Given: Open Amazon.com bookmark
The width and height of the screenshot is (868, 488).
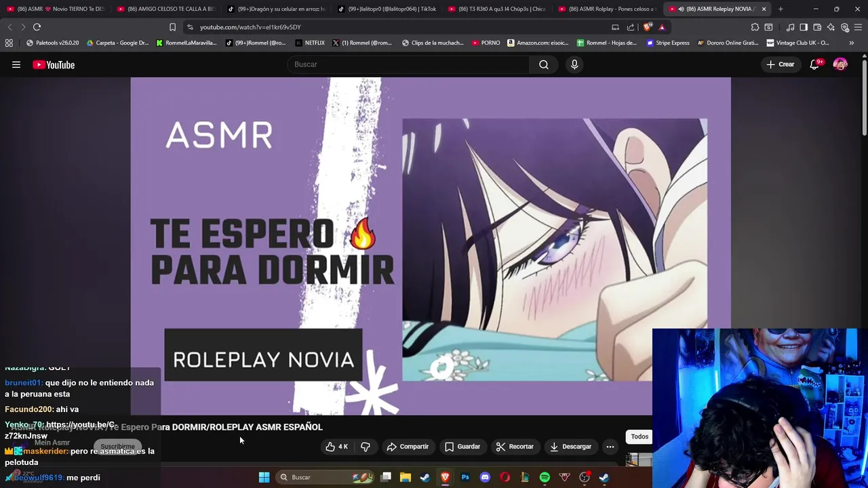Looking at the screenshot, I should [538, 43].
